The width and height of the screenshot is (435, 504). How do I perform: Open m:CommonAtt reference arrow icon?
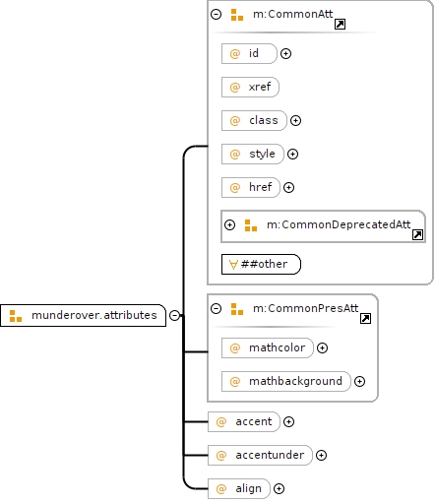pyautogui.click(x=340, y=24)
